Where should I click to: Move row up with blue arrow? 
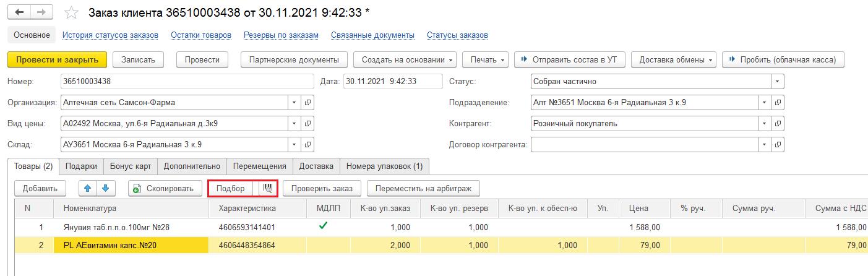(88, 188)
